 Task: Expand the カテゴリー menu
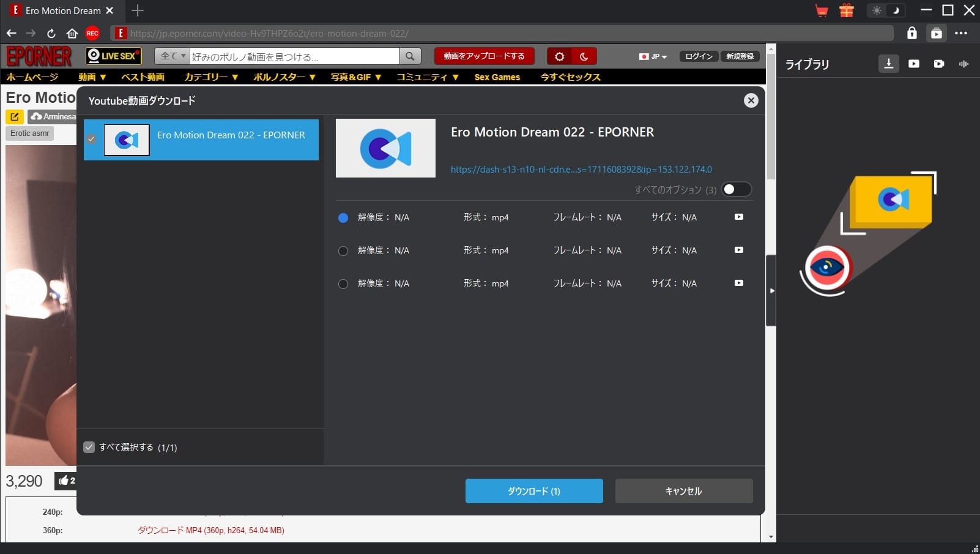pyautogui.click(x=211, y=77)
